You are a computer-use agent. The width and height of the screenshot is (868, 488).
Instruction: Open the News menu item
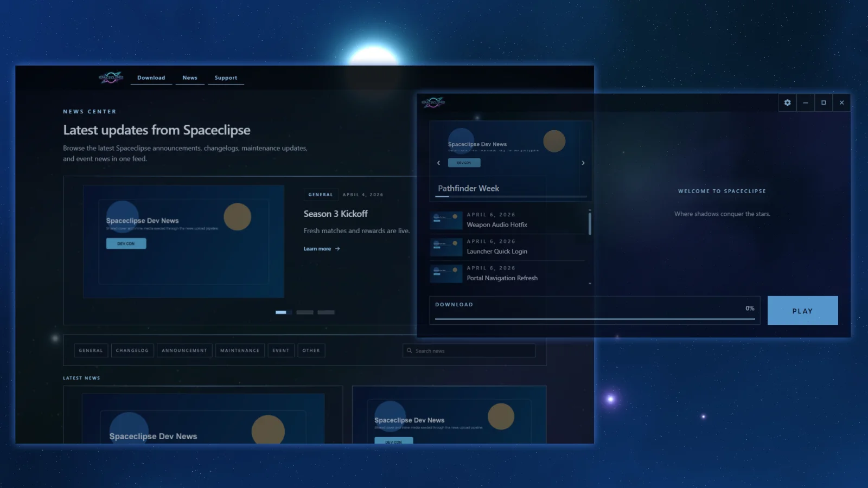click(x=189, y=77)
